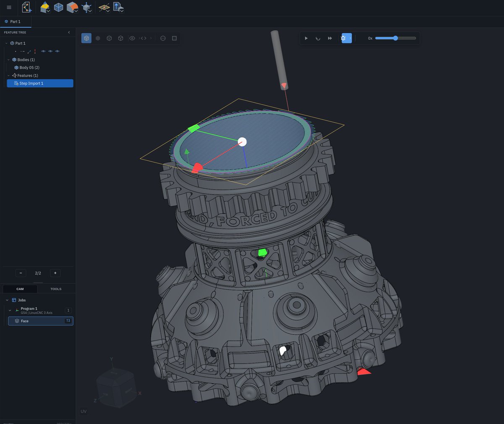Open the import tool dropdown arrow
504x424 pixels.
tap(122, 10)
